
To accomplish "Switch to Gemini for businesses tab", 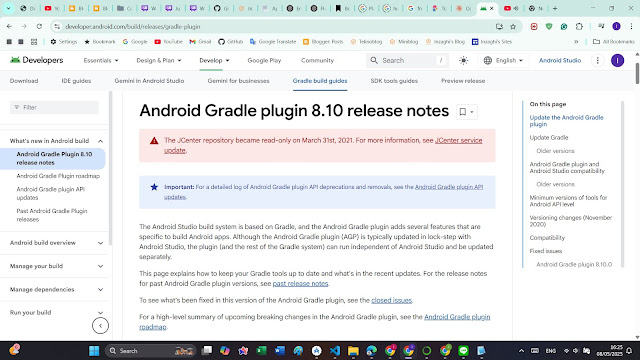I will pyautogui.click(x=238, y=81).
